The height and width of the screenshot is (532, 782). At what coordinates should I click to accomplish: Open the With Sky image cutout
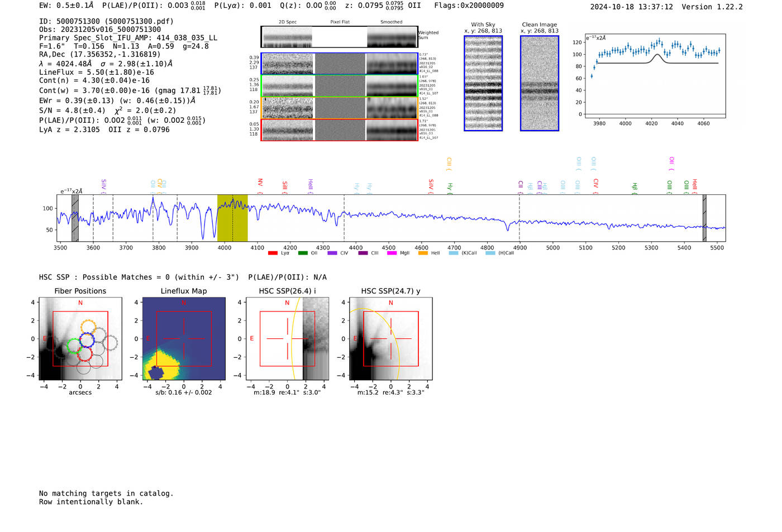[483, 83]
